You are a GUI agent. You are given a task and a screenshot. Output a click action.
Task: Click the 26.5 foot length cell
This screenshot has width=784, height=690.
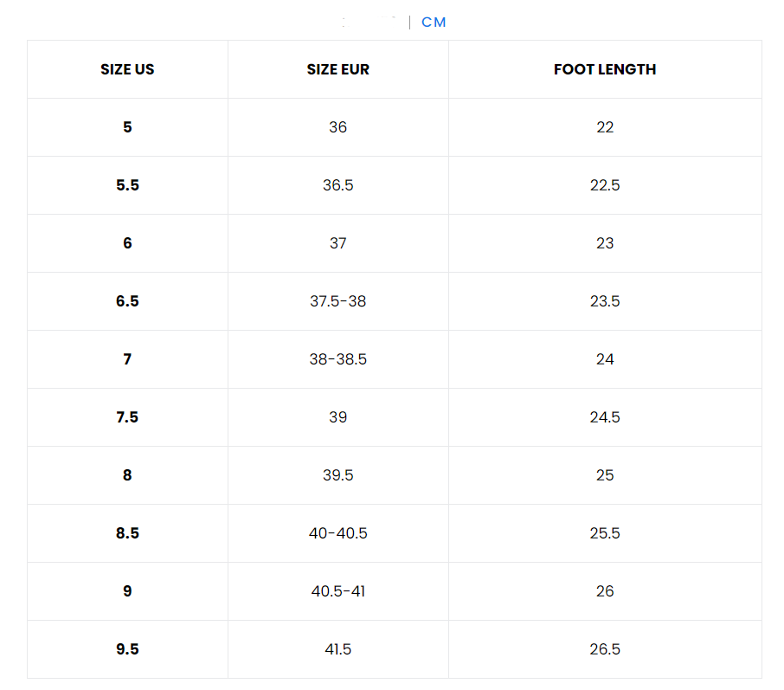(x=605, y=649)
